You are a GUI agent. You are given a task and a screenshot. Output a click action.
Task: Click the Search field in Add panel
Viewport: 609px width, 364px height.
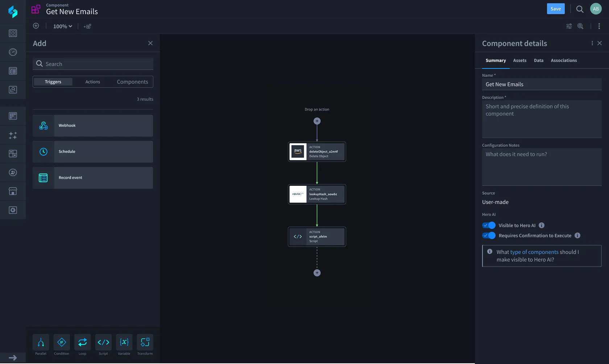coord(93,64)
